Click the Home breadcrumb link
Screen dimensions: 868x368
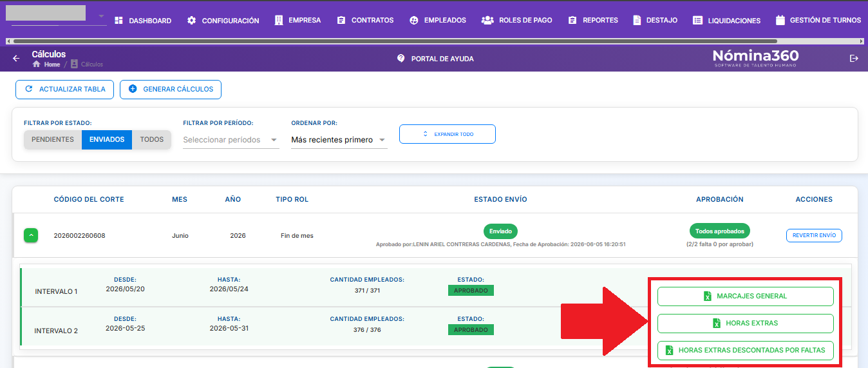pyautogui.click(x=52, y=64)
